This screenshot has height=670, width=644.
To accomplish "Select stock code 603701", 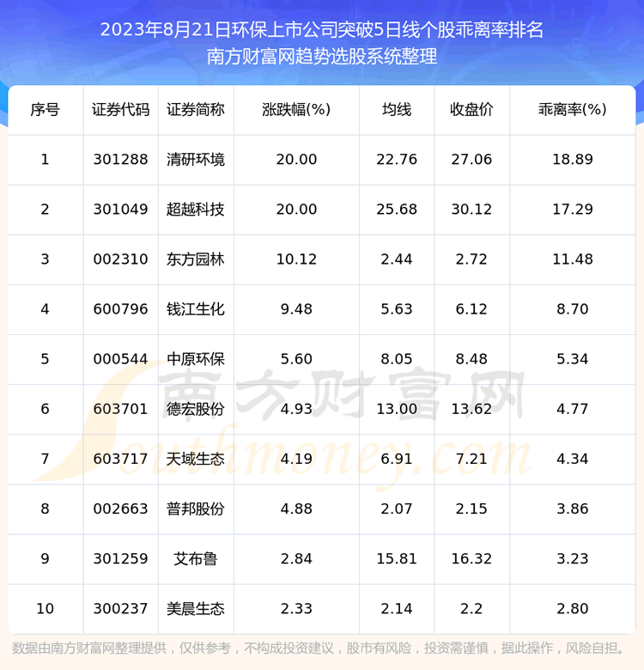I will (120, 409).
